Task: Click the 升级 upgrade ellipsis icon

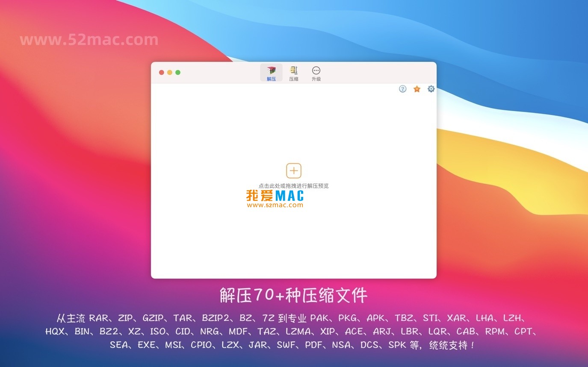Action: 316,70
